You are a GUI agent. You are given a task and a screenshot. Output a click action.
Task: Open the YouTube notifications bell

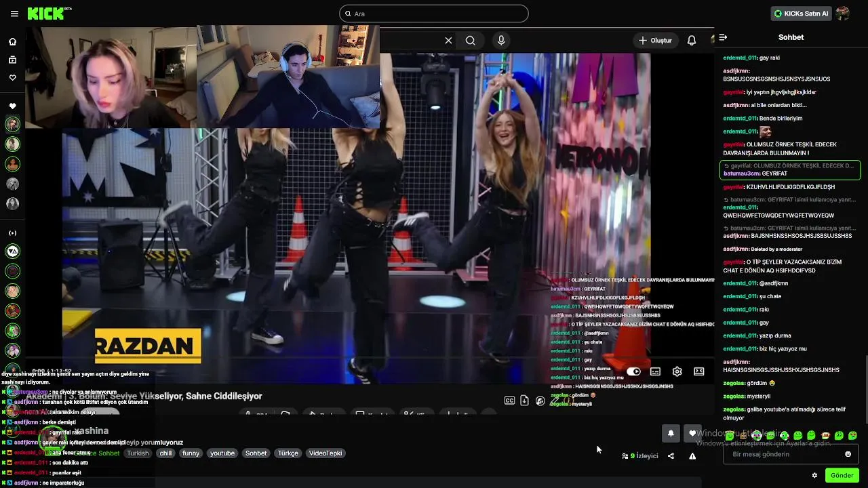692,41
